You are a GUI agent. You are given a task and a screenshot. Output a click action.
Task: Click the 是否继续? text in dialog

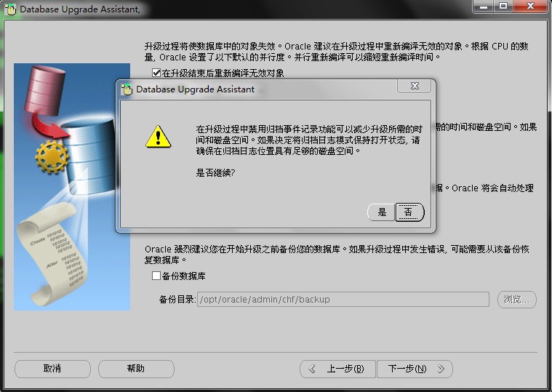(215, 173)
